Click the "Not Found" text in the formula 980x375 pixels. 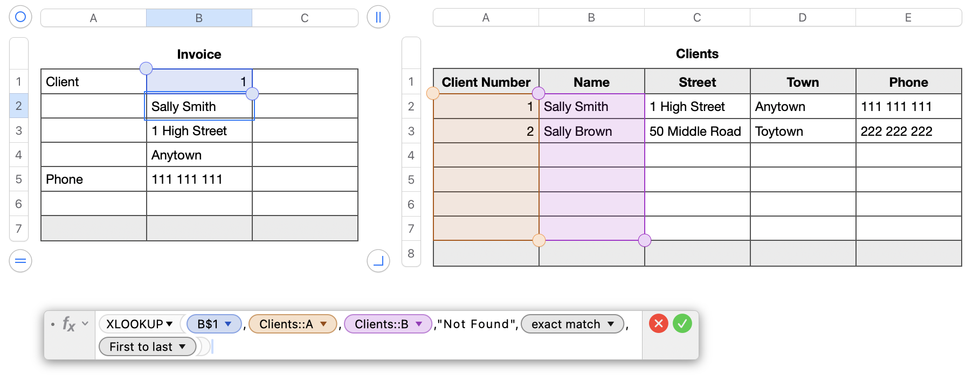476,324
